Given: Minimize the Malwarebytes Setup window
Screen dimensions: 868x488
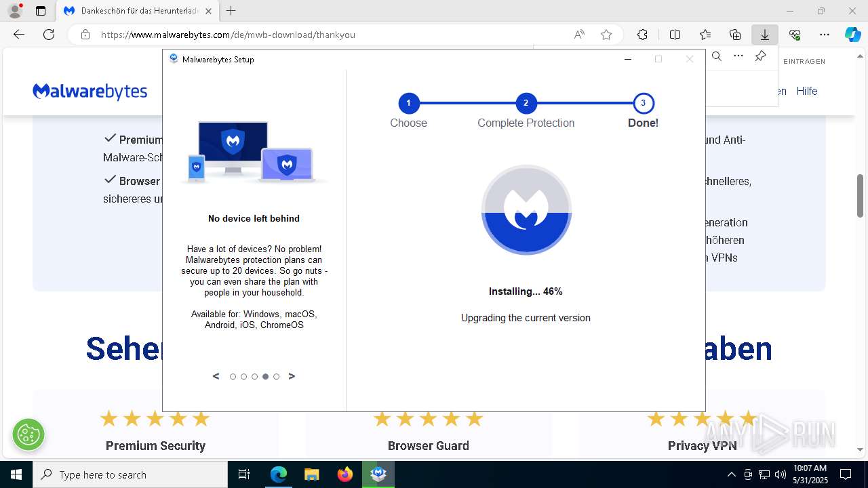Looking at the screenshot, I should click(627, 59).
